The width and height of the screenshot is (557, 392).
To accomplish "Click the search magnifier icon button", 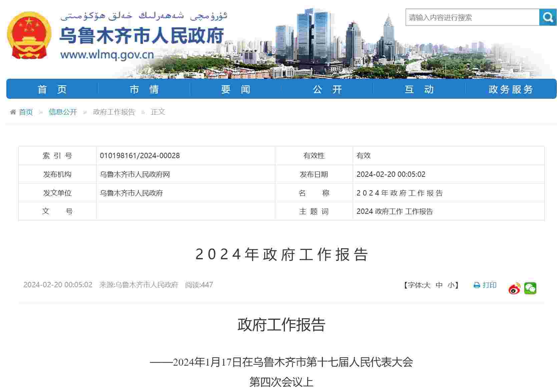I will coord(548,17).
